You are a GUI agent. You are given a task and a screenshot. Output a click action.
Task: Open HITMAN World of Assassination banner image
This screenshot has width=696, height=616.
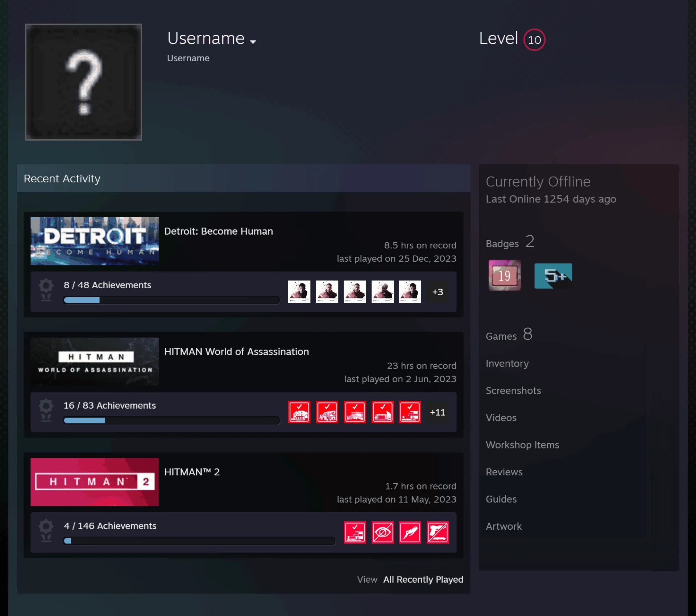(95, 361)
